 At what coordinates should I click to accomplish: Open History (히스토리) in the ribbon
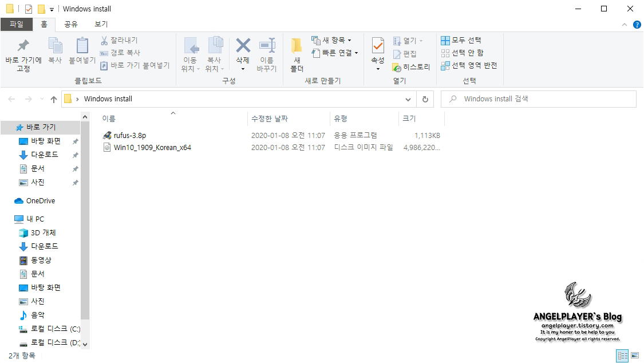pyautogui.click(x=411, y=67)
